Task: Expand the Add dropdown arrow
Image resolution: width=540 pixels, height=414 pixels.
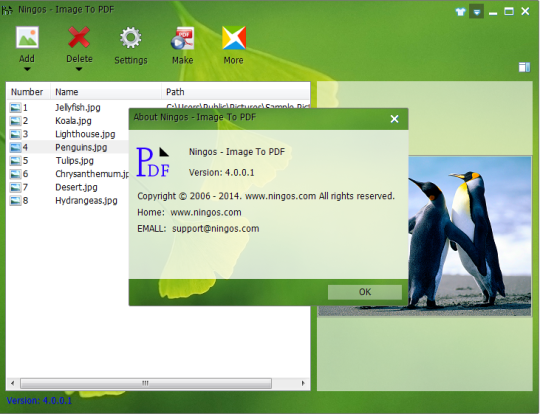Action: pos(27,69)
